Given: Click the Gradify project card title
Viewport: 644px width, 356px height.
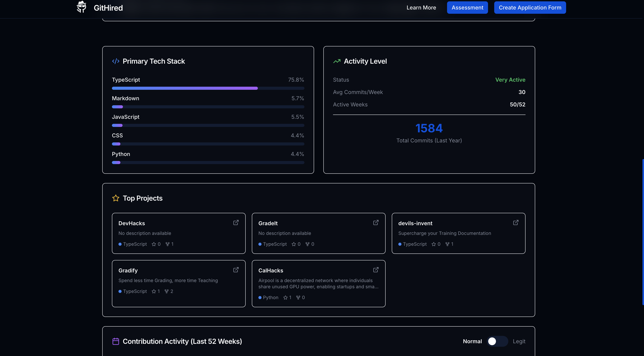Looking at the screenshot, I should point(128,270).
